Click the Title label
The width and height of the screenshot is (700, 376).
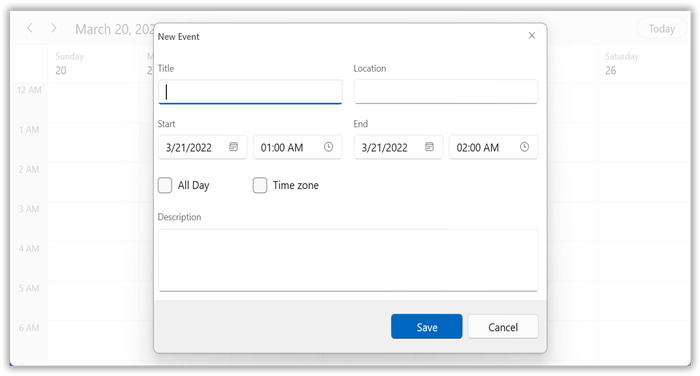point(166,68)
